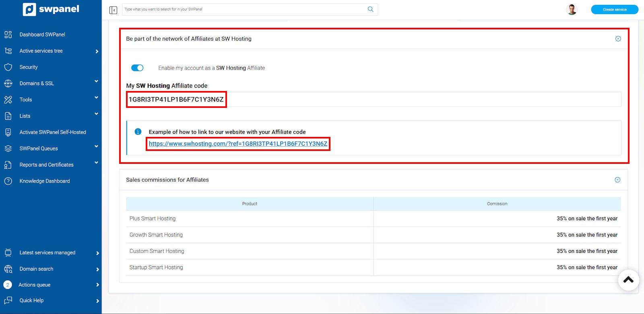Click the search magnifier icon
This screenshot has height=314, width=644.
click(x=370, y=9)
